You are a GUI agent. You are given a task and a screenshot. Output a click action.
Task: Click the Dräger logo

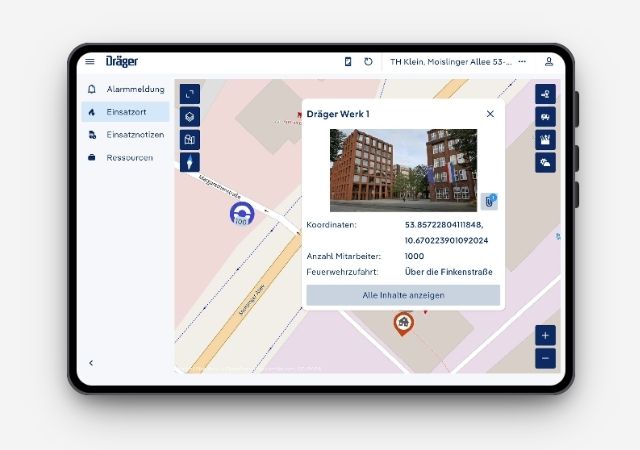pos(122,62)
